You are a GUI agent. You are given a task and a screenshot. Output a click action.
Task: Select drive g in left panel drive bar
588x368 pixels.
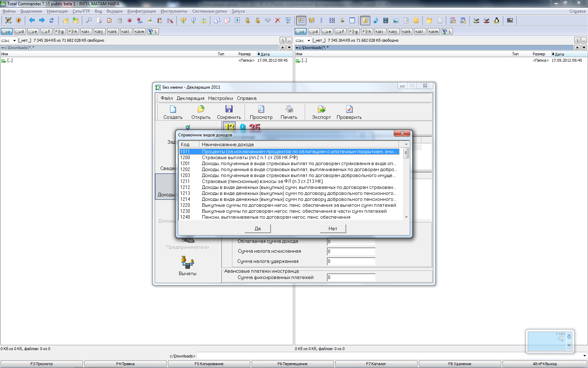click(60, 32)
